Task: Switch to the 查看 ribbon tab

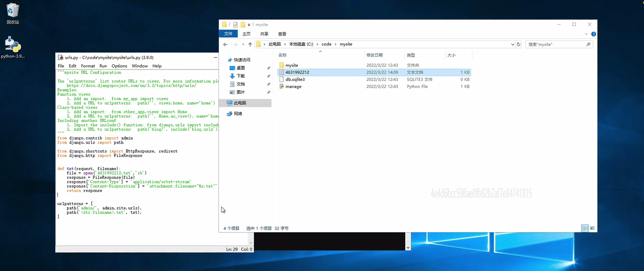Action: coord(282,34)
